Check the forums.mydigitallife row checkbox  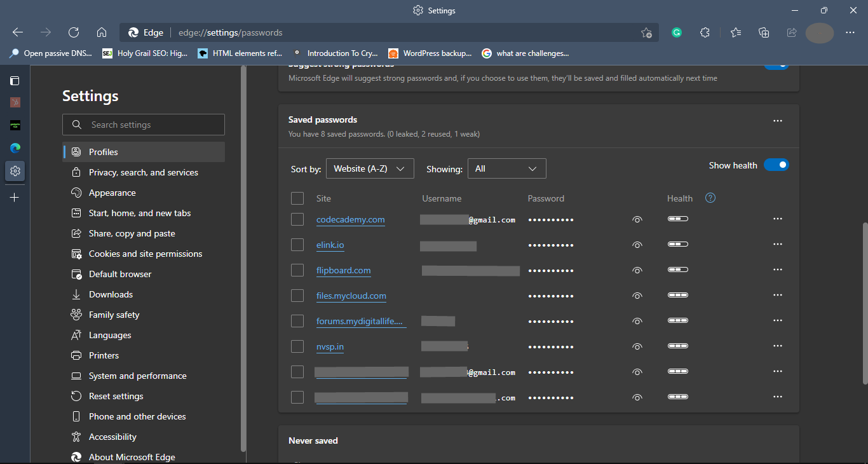pos(297,321)
